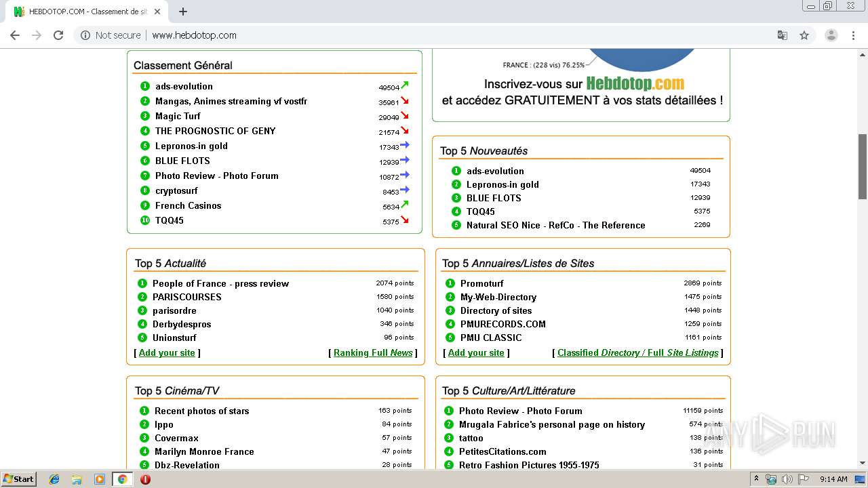Screen dimensions: 868x488
Task: Open Chrome three-dot menu
Action: click(x=854, y=35)
